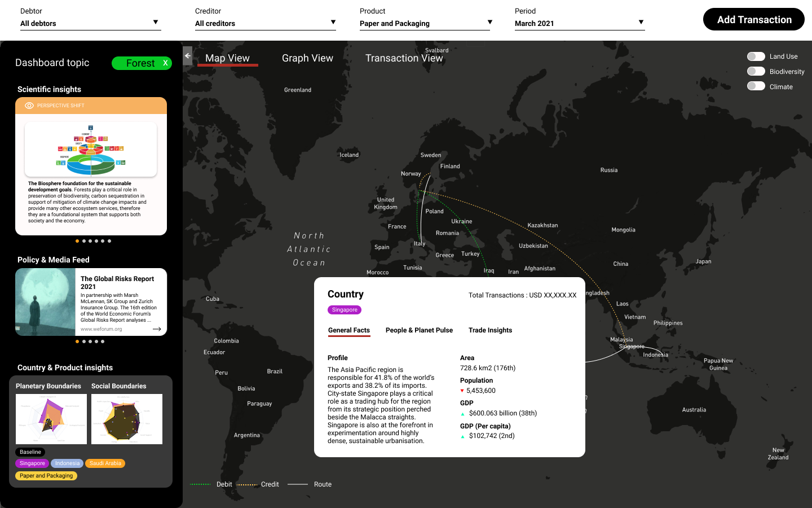Click the Perspective Shift eye icon

pyautogui.click(x=29, y=106)
